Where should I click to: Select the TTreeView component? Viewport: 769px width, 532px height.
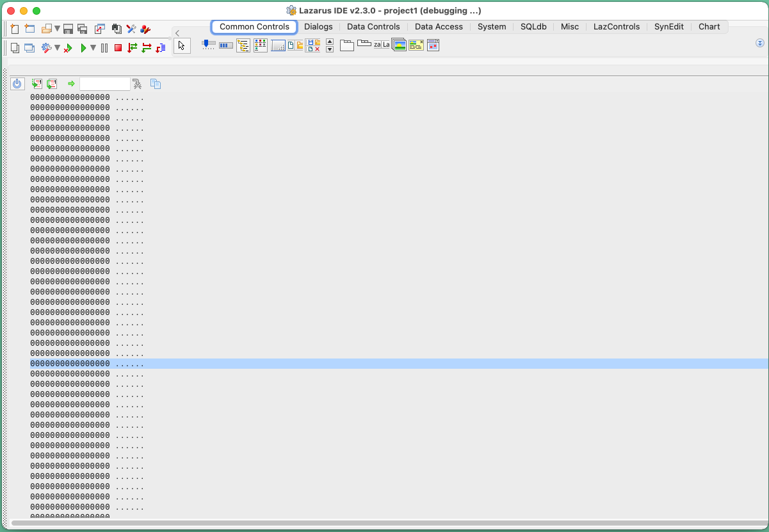(243, 45)
